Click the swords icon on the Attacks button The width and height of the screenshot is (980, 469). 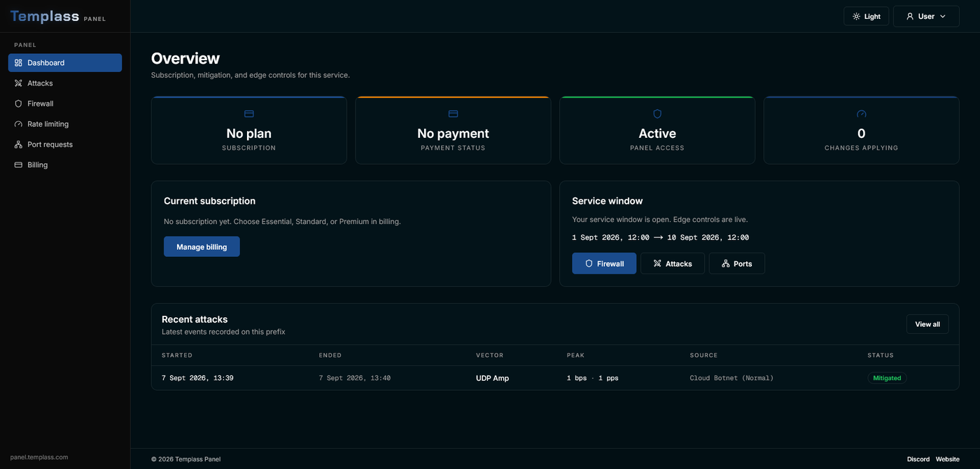[657, 263]
